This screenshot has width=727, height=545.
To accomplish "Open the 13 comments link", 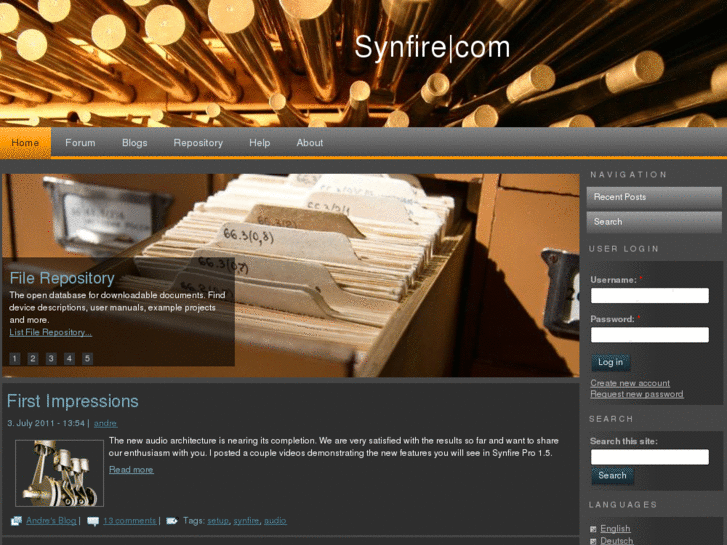I will click(130, 521).
